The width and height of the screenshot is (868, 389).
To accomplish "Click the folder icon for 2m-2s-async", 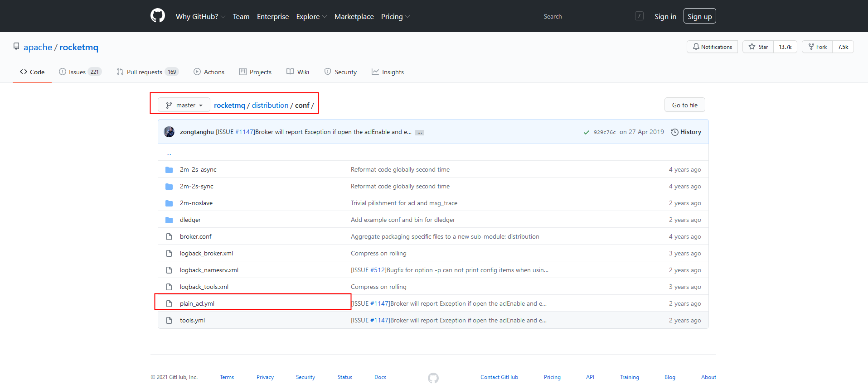I will pyautogui.click(x=169, y=170).
